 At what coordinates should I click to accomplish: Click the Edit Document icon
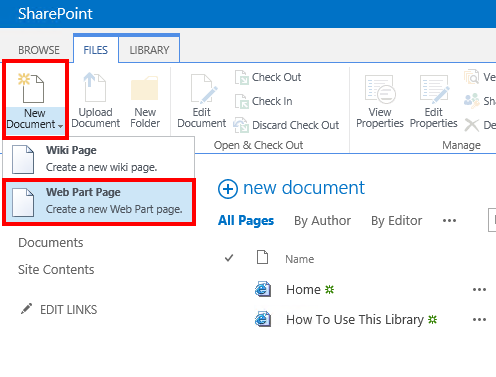[204, 88]
